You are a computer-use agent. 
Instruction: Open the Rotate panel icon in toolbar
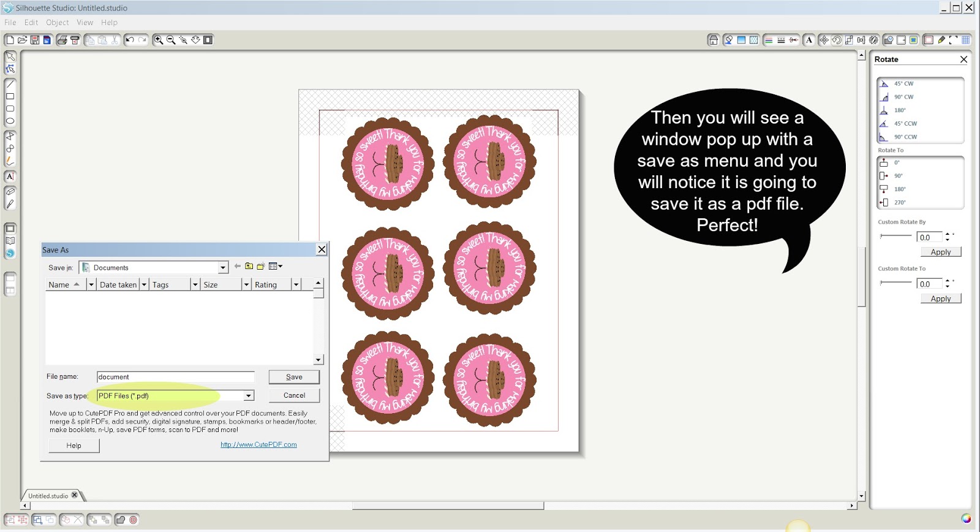pos(837,40)
